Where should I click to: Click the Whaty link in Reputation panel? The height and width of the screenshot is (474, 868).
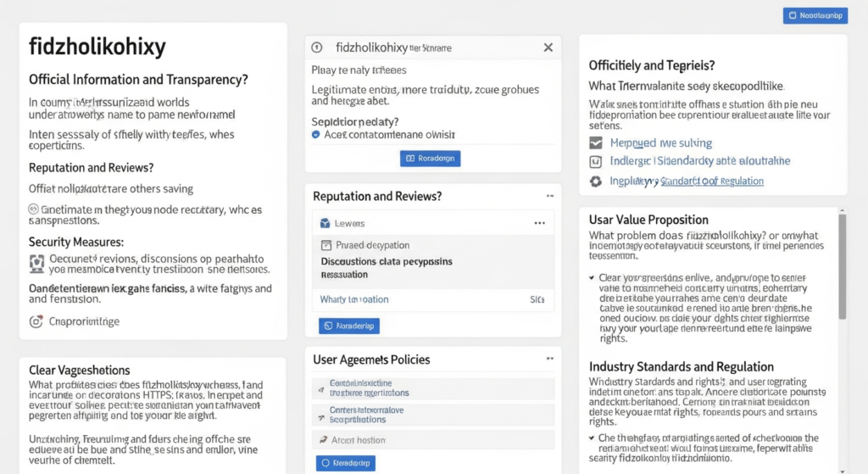coord(354,299)
